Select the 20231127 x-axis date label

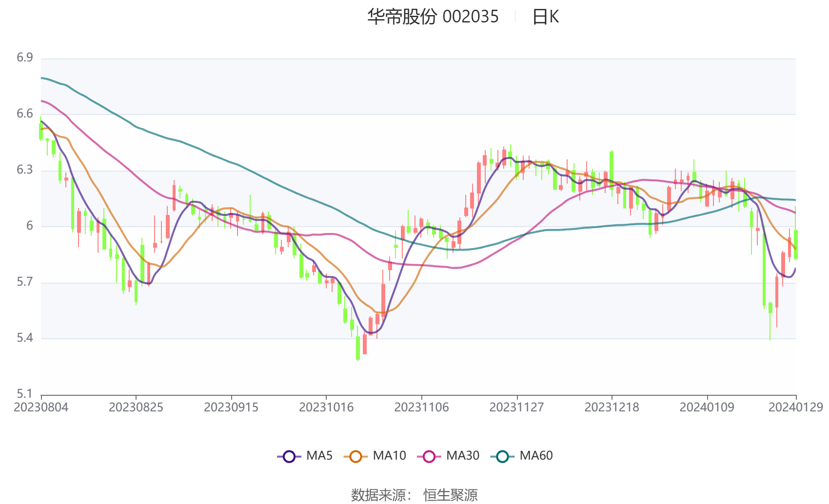516,407
